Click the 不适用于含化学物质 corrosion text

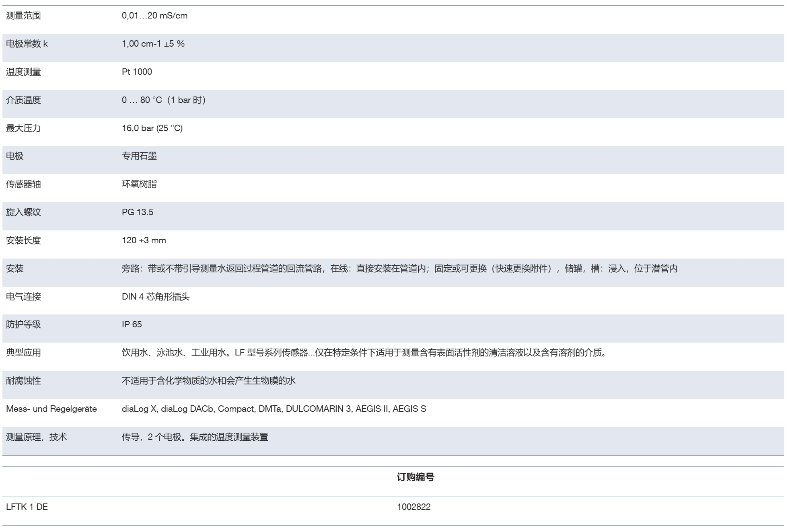[x=209, y=381]
